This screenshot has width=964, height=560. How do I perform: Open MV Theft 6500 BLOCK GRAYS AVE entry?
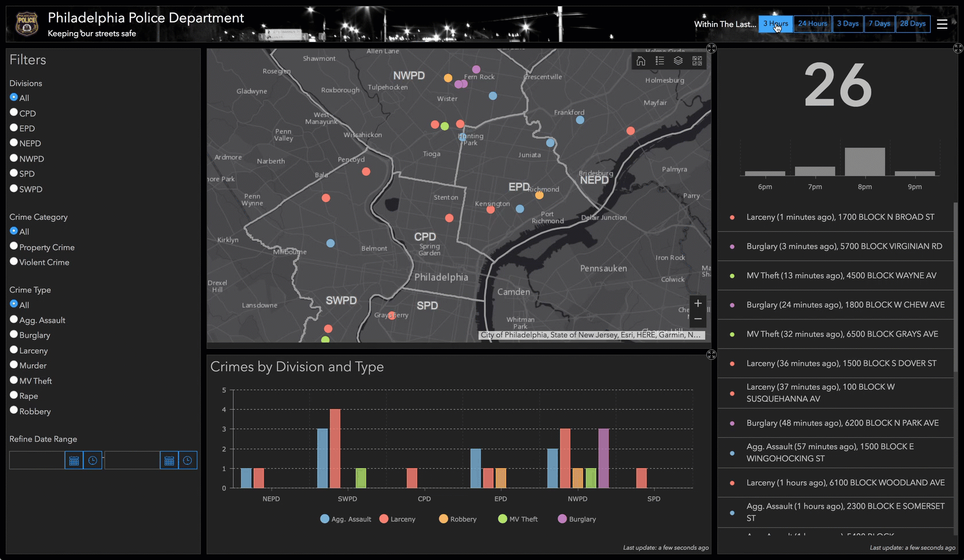(x=835, y=334)
